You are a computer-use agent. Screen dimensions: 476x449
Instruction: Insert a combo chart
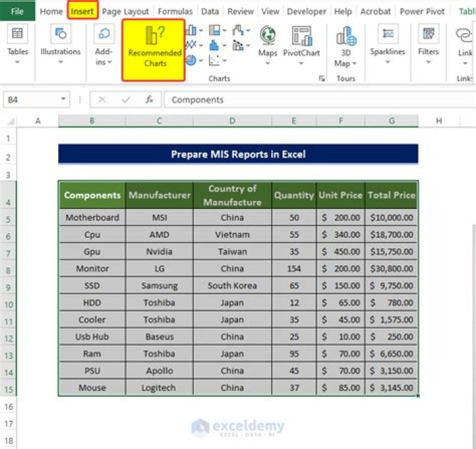[x=238, y=46]
